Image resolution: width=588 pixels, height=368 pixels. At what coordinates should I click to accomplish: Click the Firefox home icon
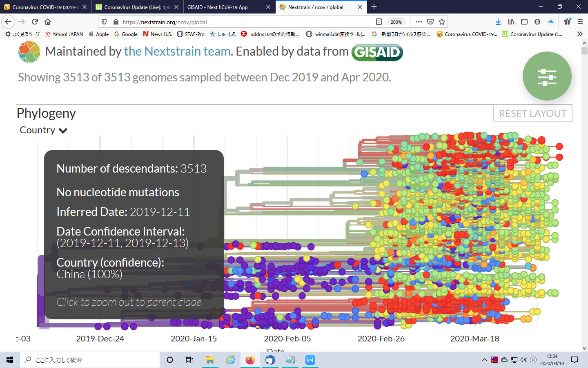pos(48,22)
